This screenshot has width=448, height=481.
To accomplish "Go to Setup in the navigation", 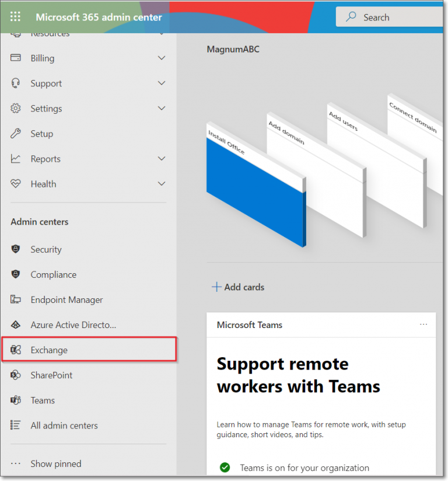I will [41, 134].
